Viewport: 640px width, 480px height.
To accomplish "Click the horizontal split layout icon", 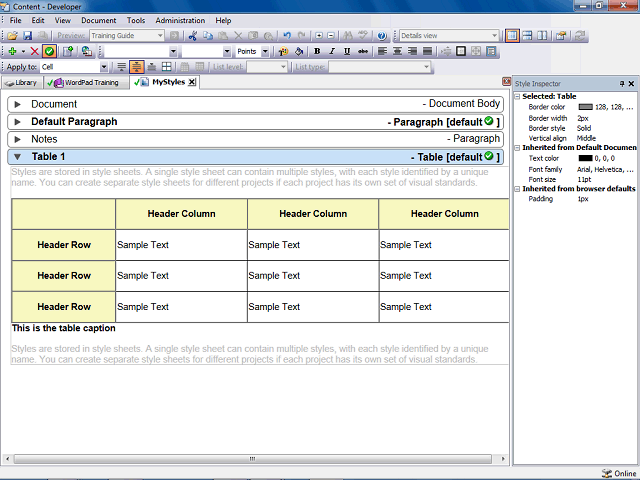I will click(x=527, y=36).
